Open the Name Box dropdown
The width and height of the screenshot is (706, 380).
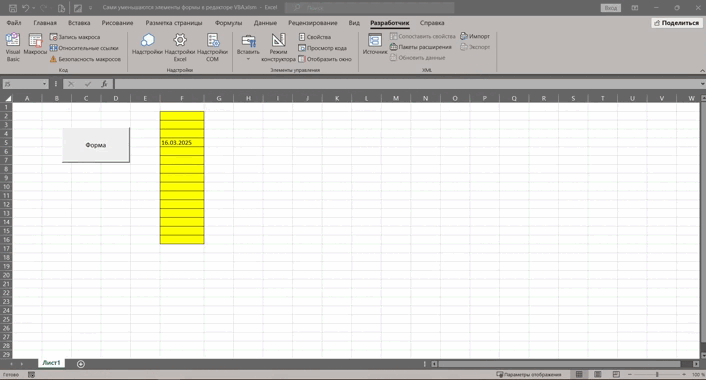click(44, 84)
